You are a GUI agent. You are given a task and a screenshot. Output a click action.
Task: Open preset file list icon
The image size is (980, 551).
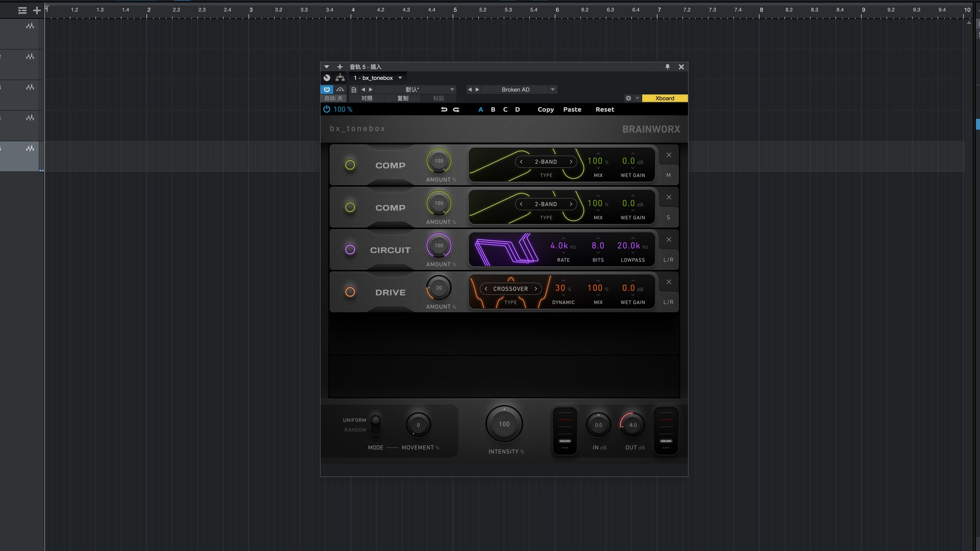tap(353, 90)
